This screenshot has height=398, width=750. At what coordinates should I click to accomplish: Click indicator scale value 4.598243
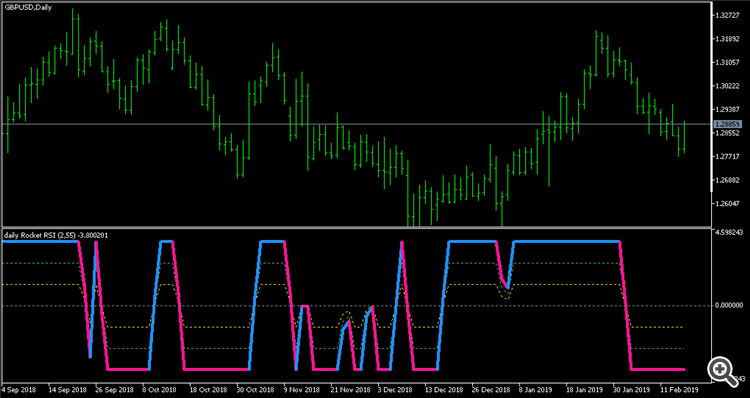(x=729, y=233)
